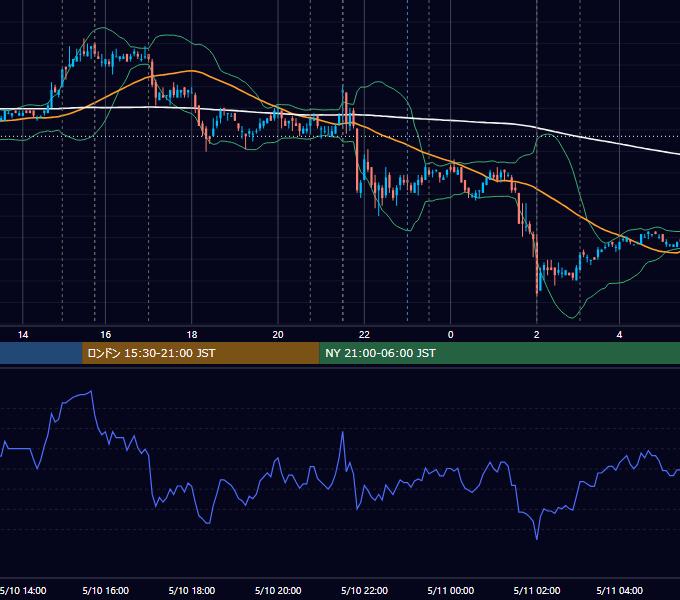
Task: Click the 5/10 16:00 date label
Action: [x=105, y=590]
